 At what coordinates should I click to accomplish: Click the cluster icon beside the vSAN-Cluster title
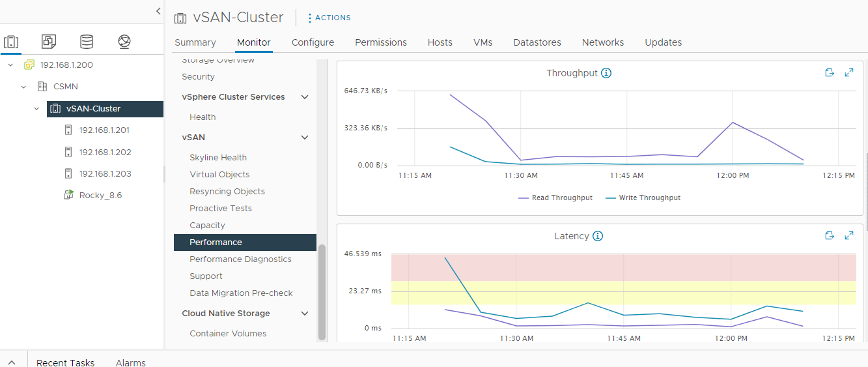(180, 18)
